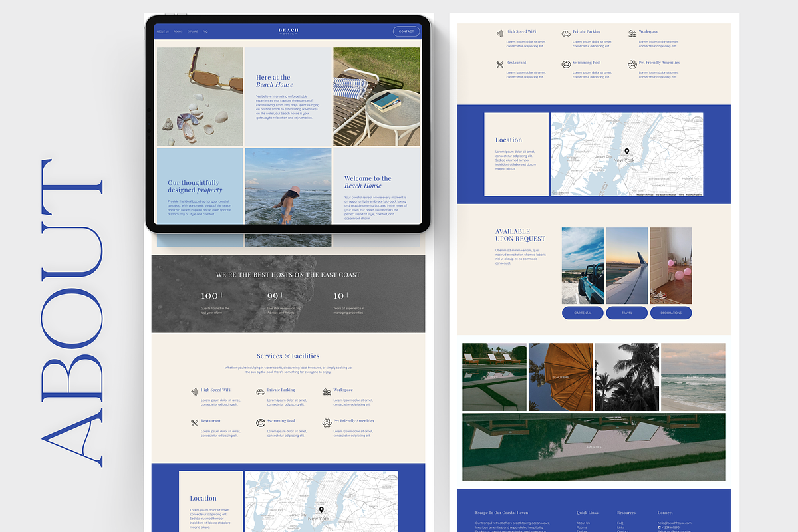Click the Workspace icon on the right page
Screen dimensions: 798x532
[x=632, y=33]
